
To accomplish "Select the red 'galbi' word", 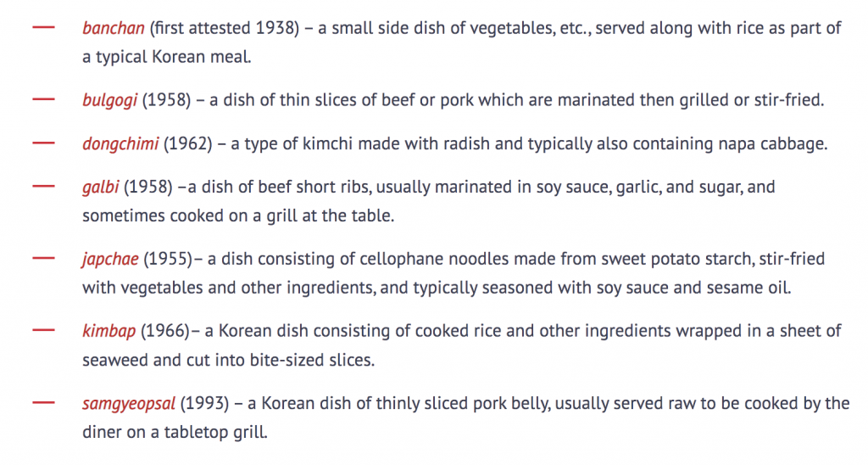I will [x=101, y=188].
